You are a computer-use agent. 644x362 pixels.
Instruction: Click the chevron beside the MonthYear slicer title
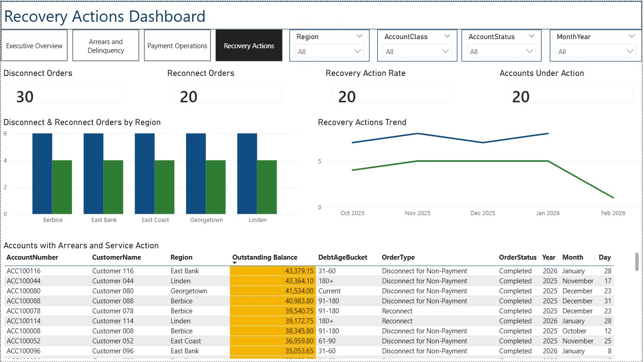coord(631,36)
